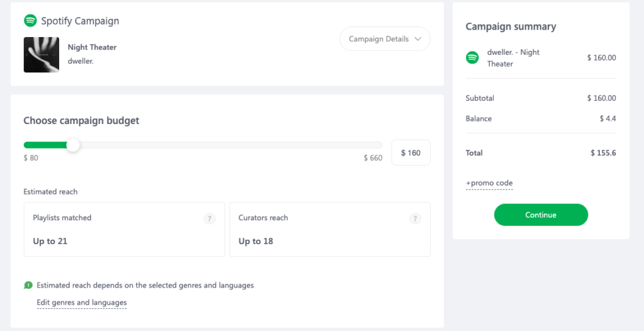Click the Up to 18 curators value
644x331 pixels.
(x=256, y=242)
